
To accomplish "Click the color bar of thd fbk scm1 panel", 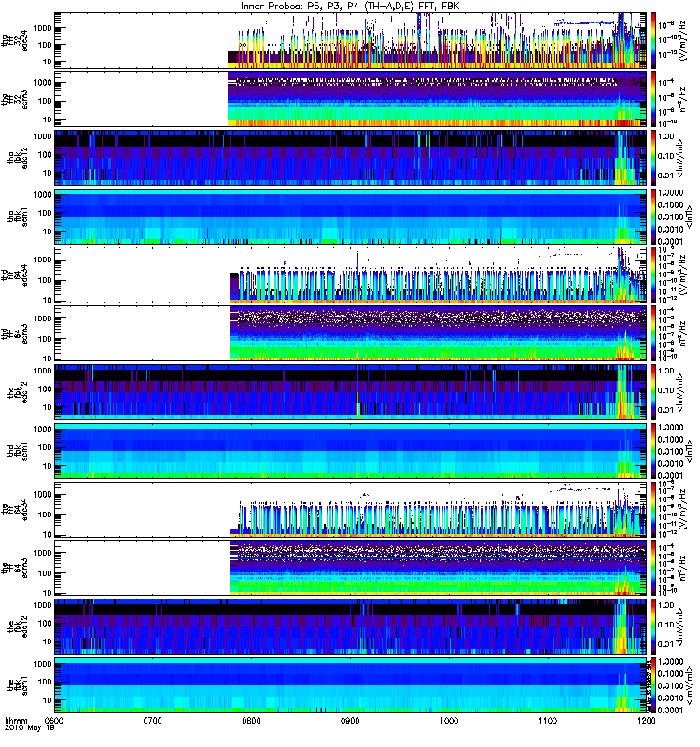I will point(652,451).
